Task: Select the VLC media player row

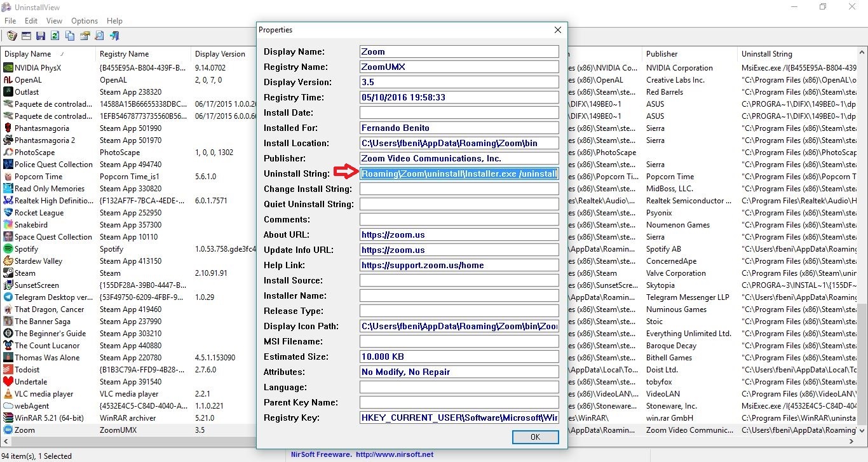Action: [43, 394]
